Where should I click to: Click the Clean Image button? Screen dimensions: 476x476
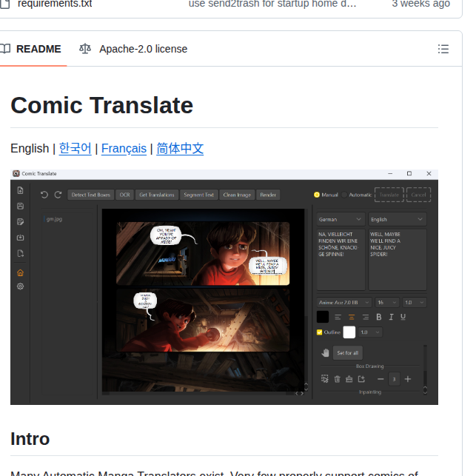pyautogui.click(x=237, y=195)
